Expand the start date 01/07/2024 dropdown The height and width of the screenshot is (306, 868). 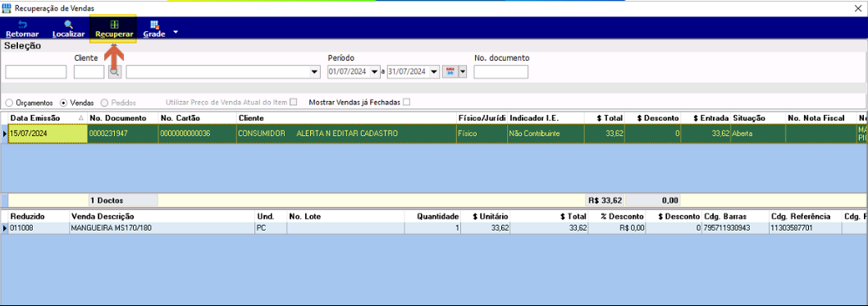click(x=375, y=72)
